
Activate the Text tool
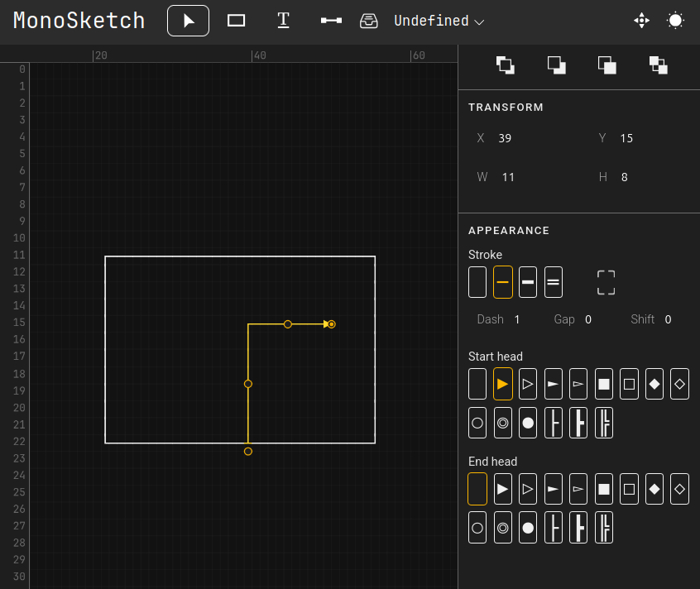(x=283, y=21)
